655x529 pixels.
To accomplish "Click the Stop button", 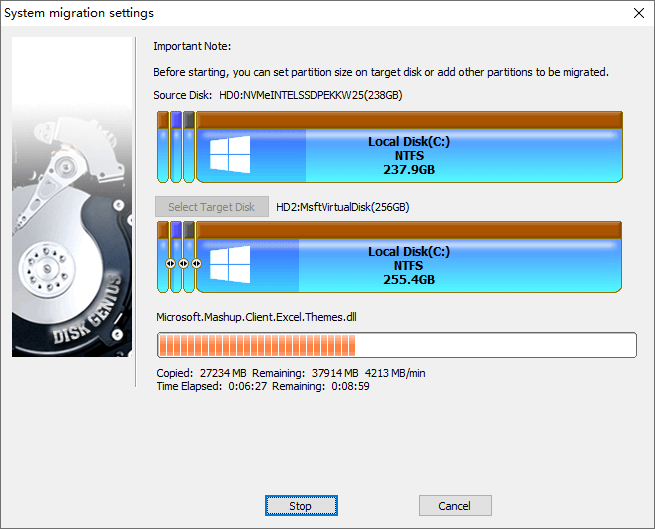I will (x=301, y=506).
